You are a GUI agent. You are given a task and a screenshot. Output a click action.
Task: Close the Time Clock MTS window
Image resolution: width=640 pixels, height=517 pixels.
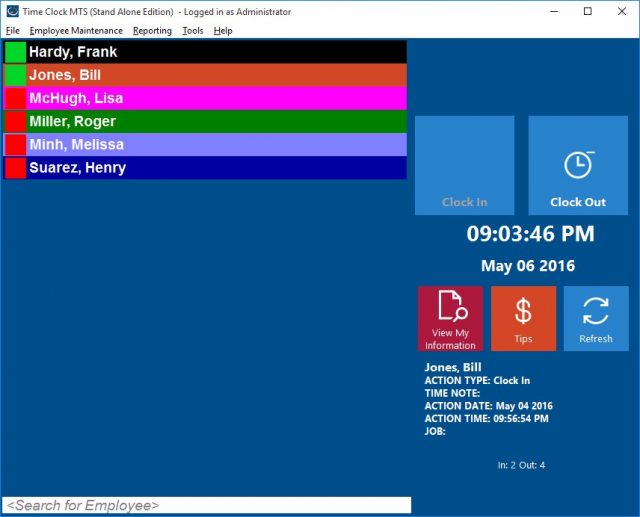click(x=622, y=11)
